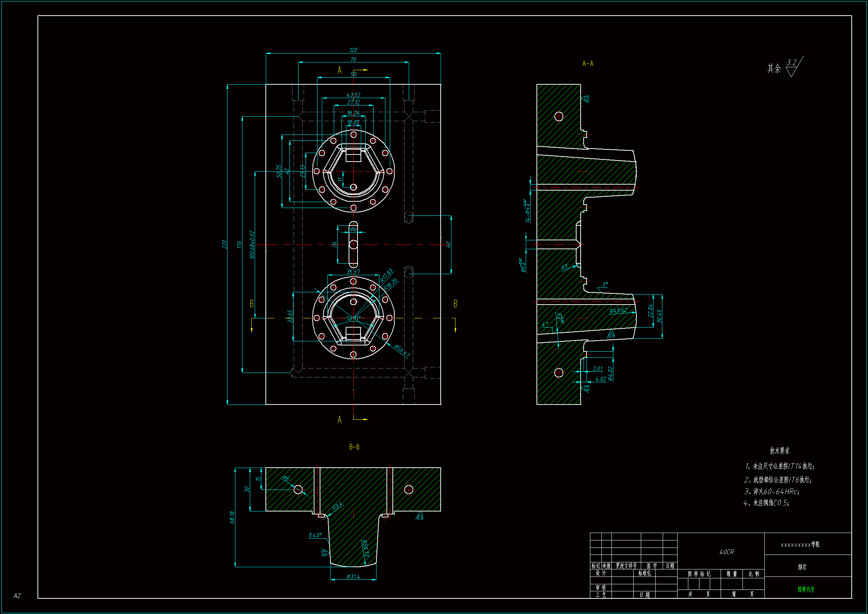Click the A2 sheet size label

17,596
